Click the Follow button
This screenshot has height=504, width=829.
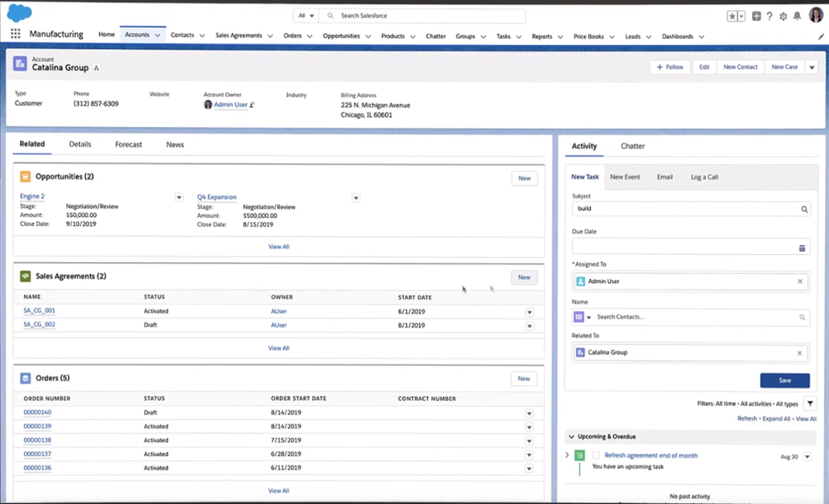click(670, 67)
